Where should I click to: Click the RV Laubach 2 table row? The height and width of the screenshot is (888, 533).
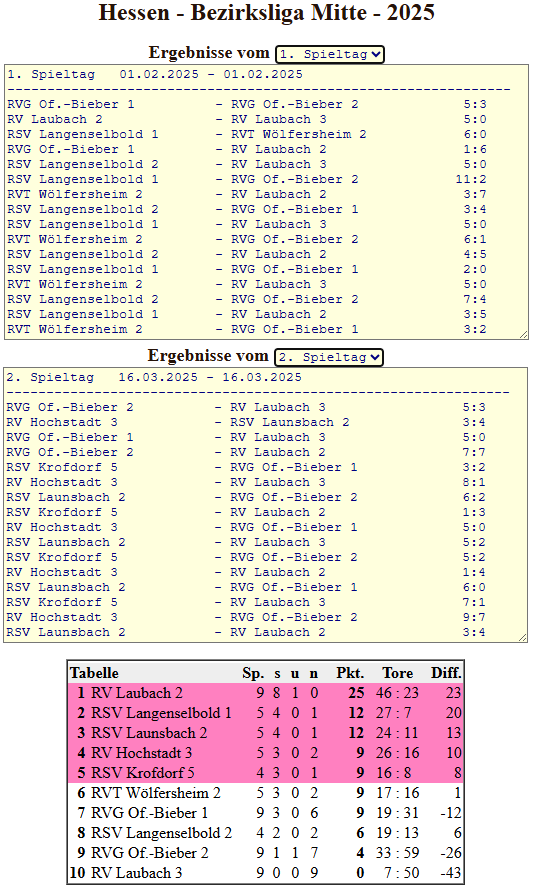coord(266,693)
